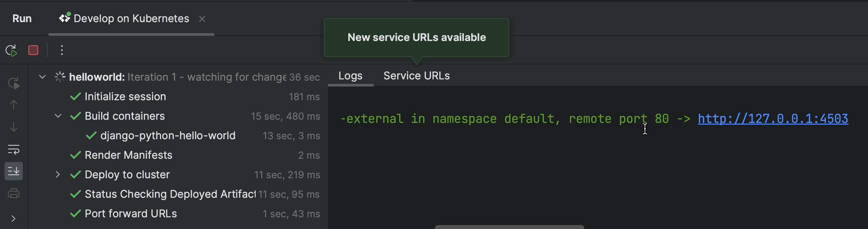868x229 pixels.
Task: Select the Logs tab
Action: pos(350,76)
